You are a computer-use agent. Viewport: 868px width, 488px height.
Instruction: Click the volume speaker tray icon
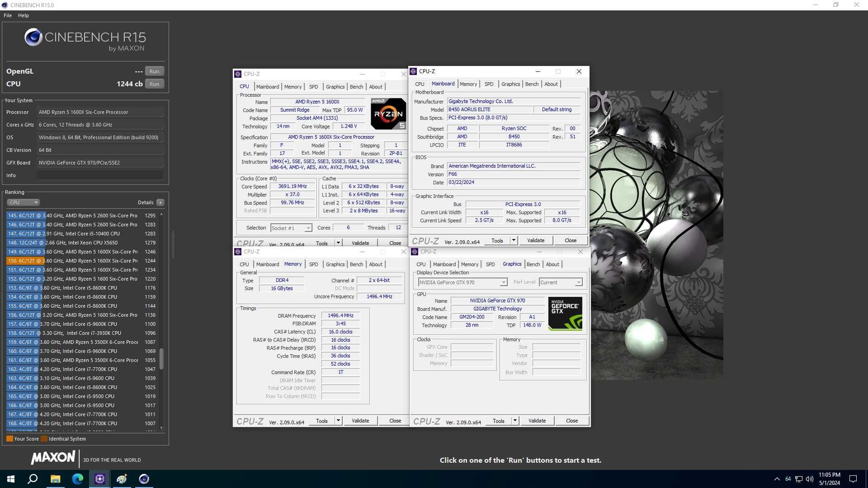tap(809, 479)
